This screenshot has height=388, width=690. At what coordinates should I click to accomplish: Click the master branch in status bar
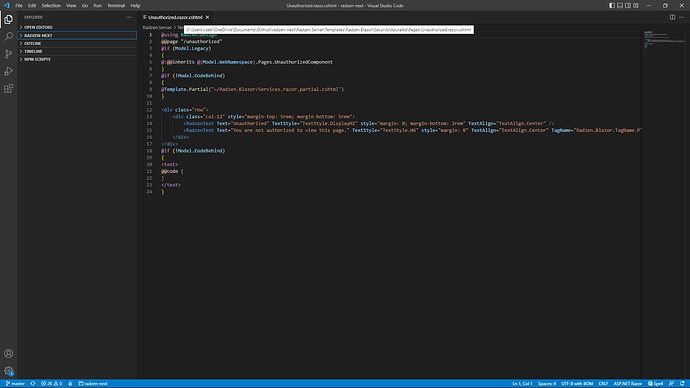tap(15, 384)
